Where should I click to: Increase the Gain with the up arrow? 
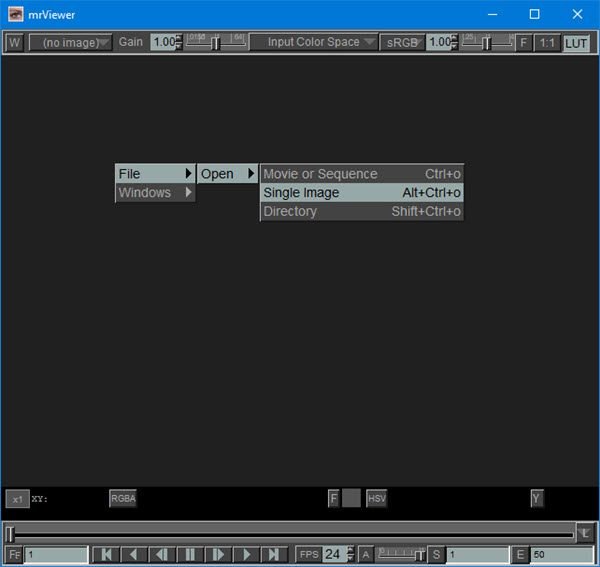pos(180,38)
